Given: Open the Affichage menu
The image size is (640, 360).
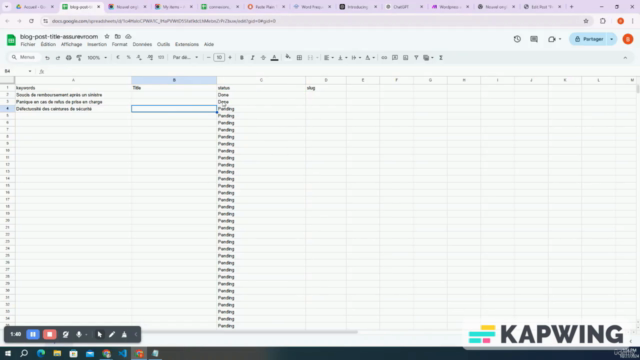Looking at the screenshot, I should [x=71, y=44].
